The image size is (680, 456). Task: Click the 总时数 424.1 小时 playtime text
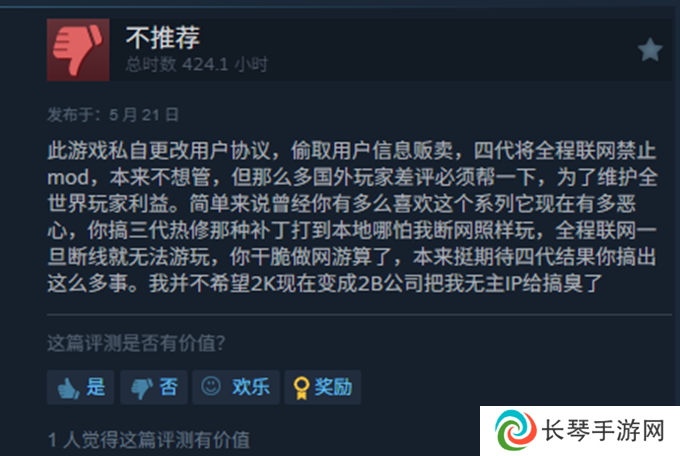[196, 65]
